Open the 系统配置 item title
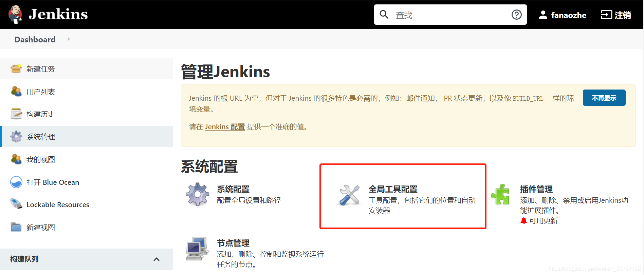Image resolution: width=644 pixels, height=275 pixels. [233, 189]
